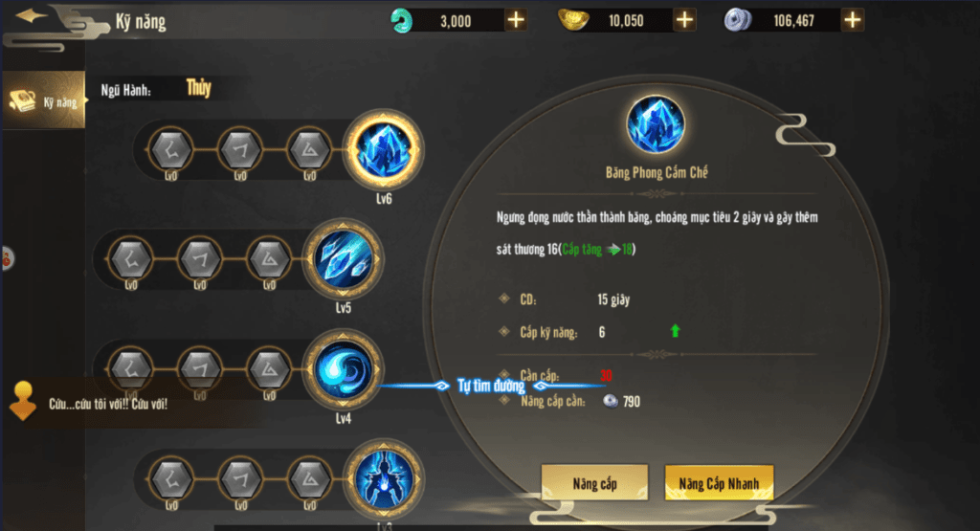
Task: Click the third Lv0 hexagon rune in the second row
Action: coord(269,258)
